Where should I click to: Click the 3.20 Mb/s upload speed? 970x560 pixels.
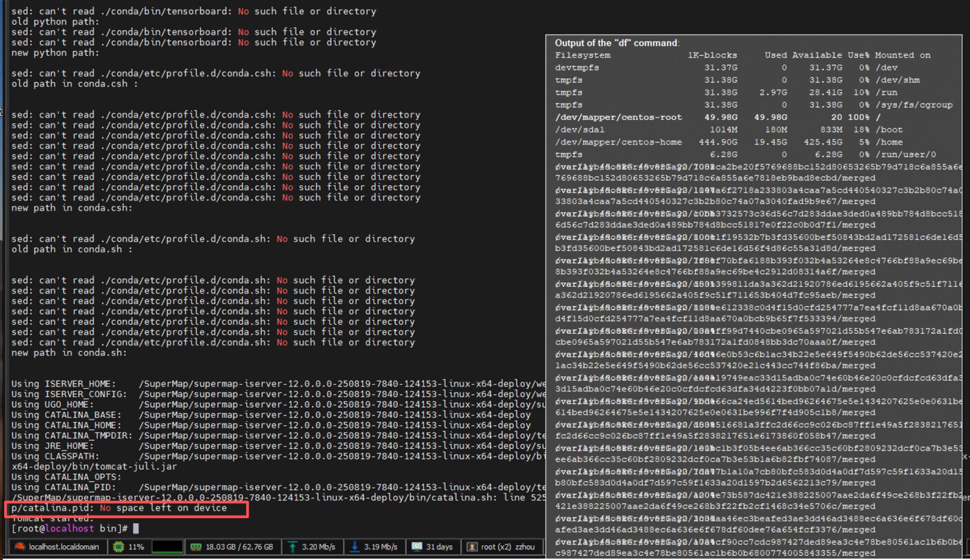319,547
